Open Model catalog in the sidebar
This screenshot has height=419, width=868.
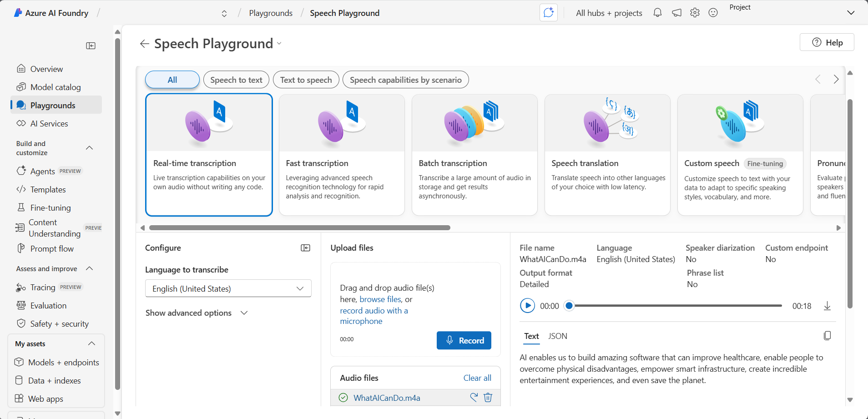point(56,87)
